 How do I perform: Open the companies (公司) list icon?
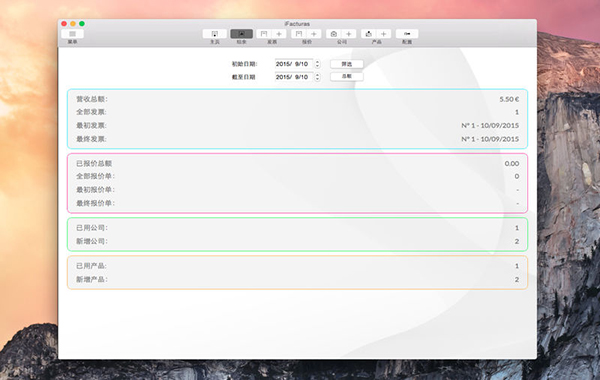334,34
